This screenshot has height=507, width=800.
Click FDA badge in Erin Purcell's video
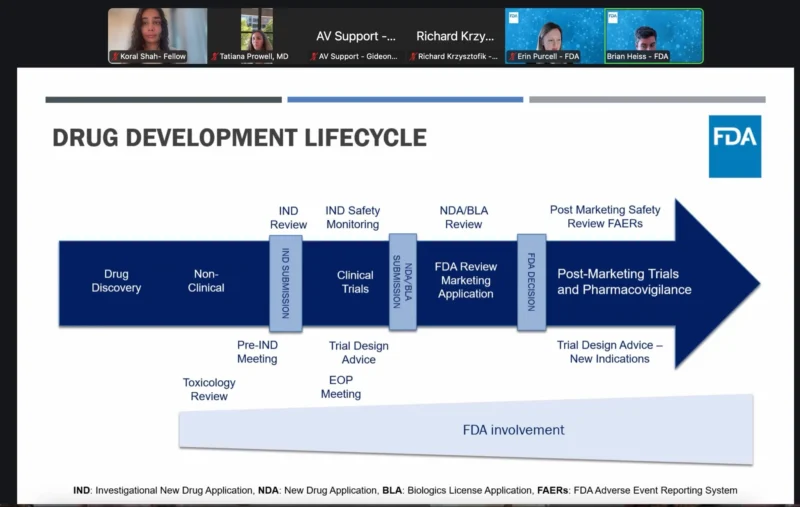513,17
